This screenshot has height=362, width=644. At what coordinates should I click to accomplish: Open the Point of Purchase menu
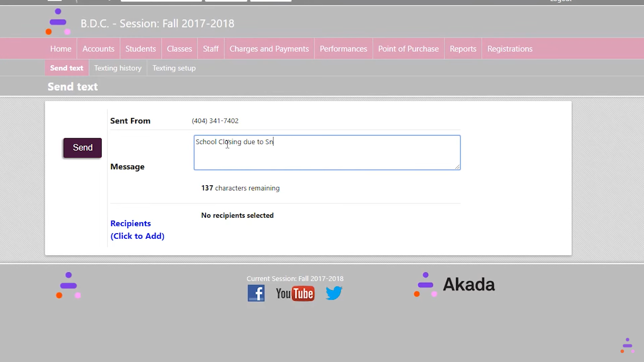pyautogui.click(x=408, y=49)
